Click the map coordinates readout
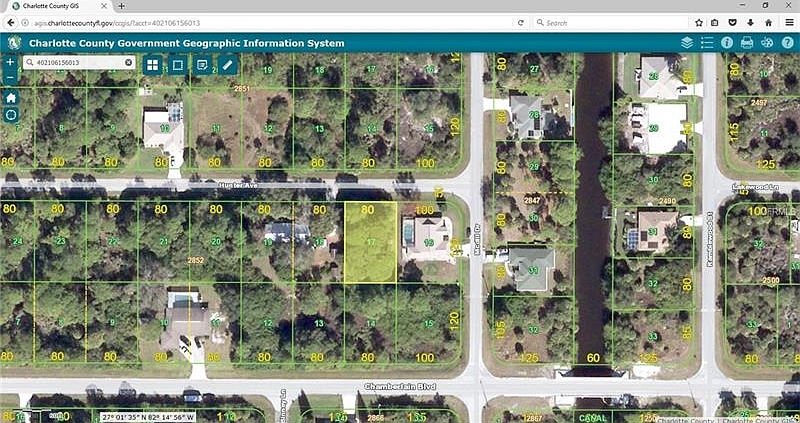Screen dimensions: 800x423 pos(148,417)
